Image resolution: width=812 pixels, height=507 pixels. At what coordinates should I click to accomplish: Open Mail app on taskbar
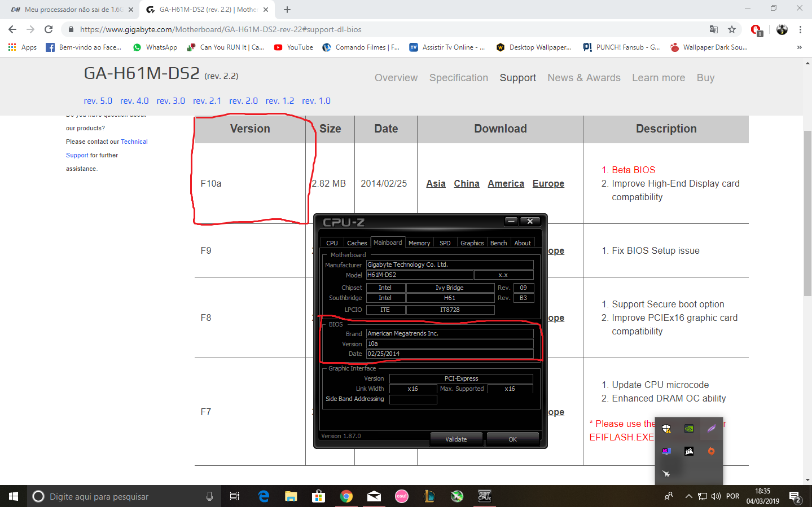coord(374,496)
